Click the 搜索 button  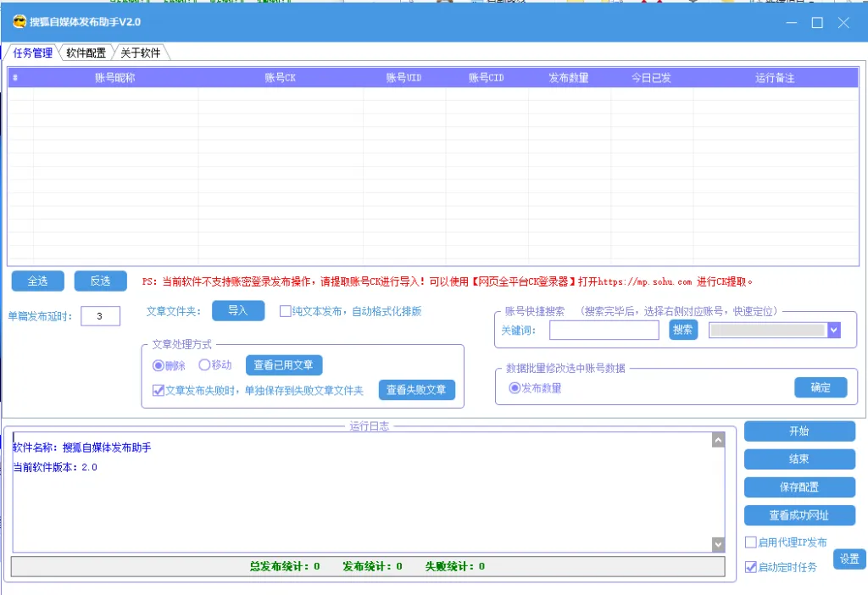(683, 330)
